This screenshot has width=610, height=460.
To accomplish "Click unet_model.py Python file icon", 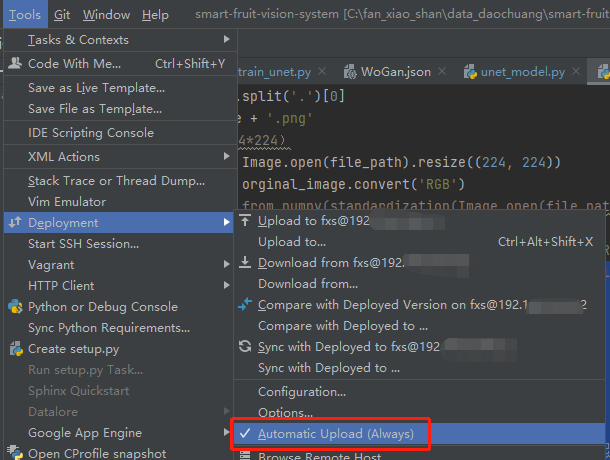I will point(470,72).
